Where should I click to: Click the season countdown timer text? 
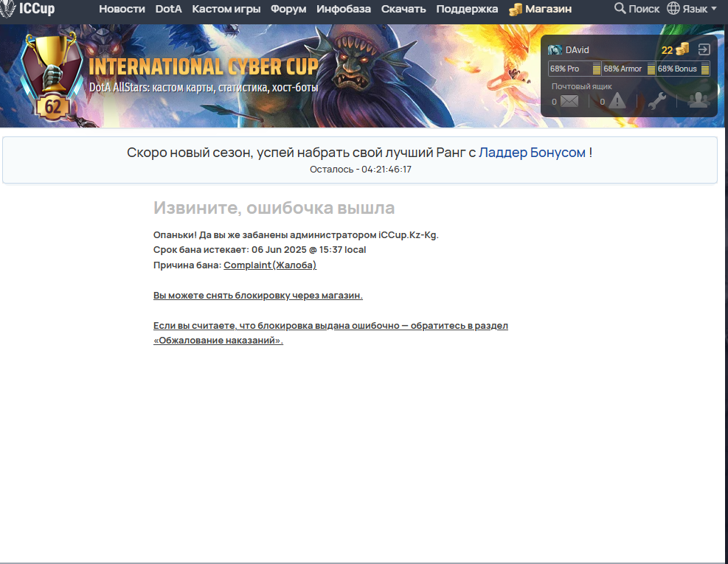[x=360, y=170]
